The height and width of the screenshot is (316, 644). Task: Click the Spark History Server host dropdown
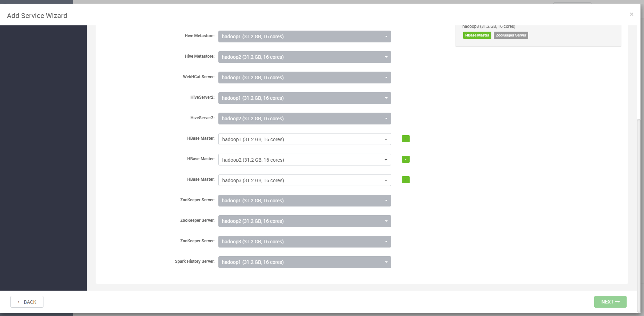(x=304, y=262)
